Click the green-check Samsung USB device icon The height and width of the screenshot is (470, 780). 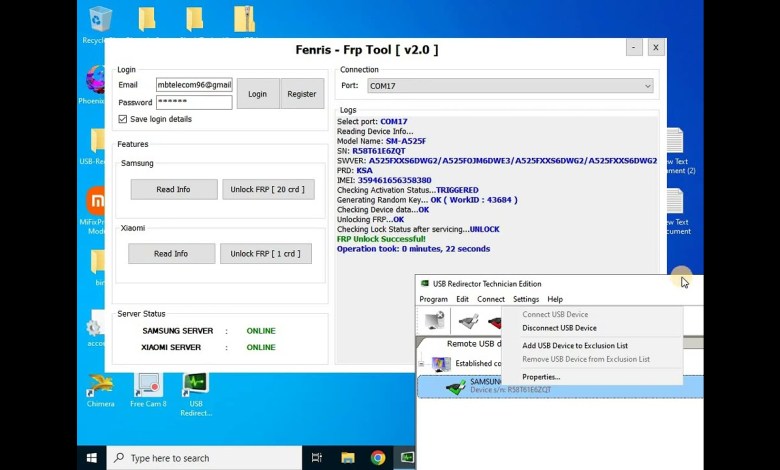(x=456, y=386)
